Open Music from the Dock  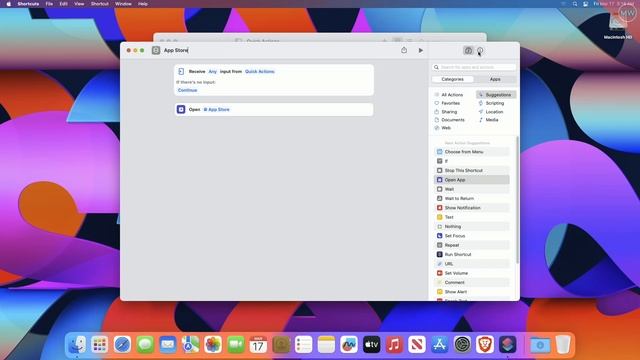(394, 345)
